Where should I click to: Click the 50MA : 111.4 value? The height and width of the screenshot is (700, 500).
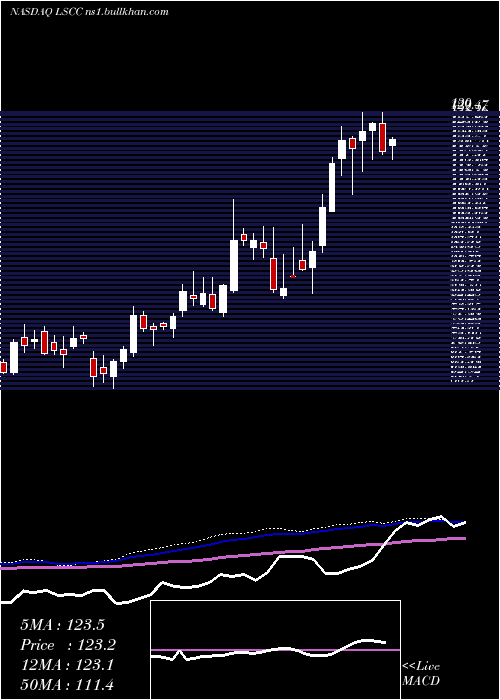[x=69, y=685]
